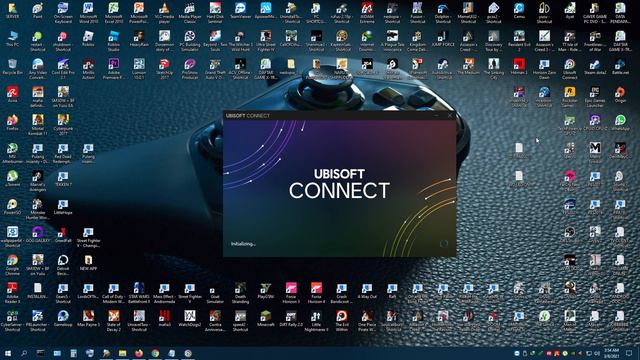Select the Mortal Kombat 11 icon

tap(38, 125)
